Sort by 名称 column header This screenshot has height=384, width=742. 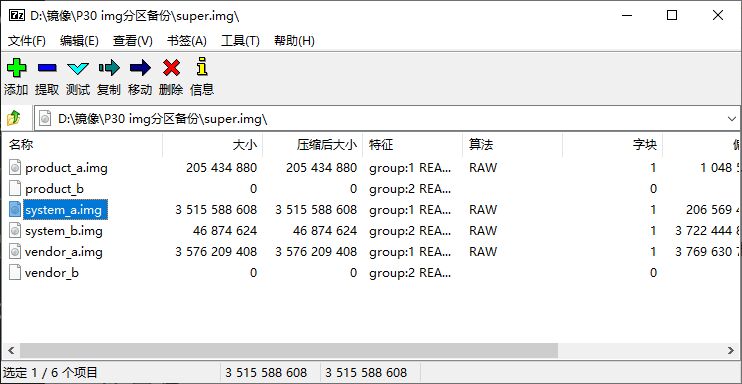pos(82,144)
